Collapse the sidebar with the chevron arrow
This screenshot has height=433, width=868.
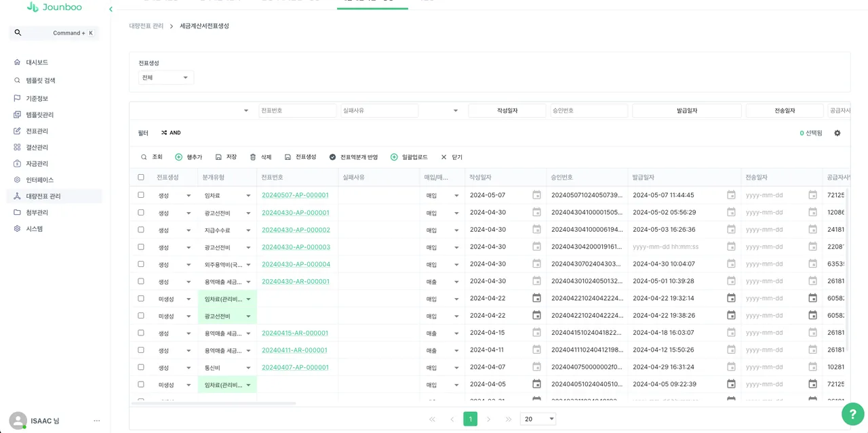(111, 9)
